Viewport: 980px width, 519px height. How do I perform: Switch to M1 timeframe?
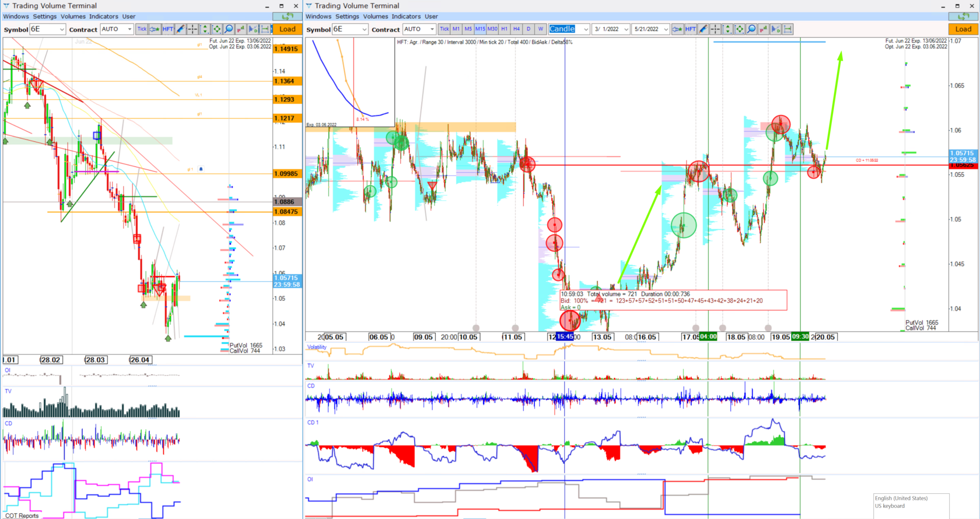coord(456,29)
